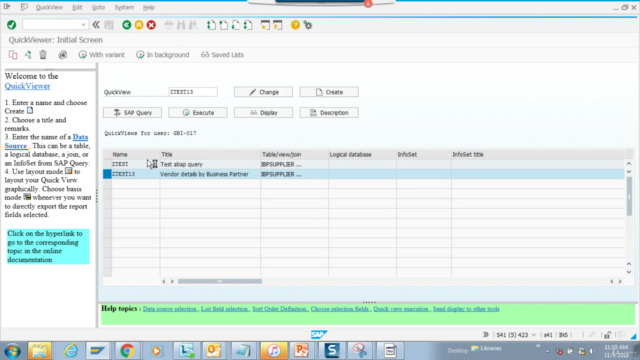Follow the QuickViewer hyperlink in welcome panel

[27, 86]
